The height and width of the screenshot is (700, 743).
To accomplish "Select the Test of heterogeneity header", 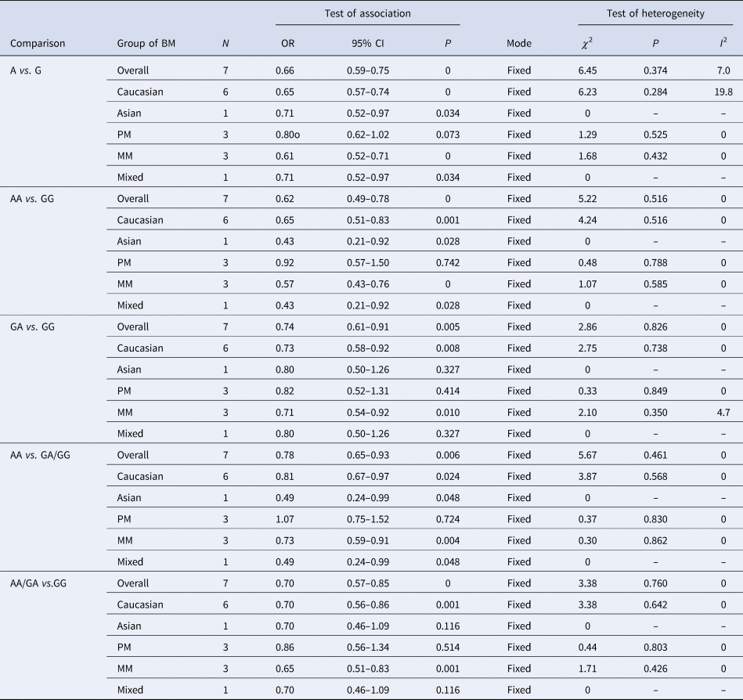I will click(x=655, y=13).
